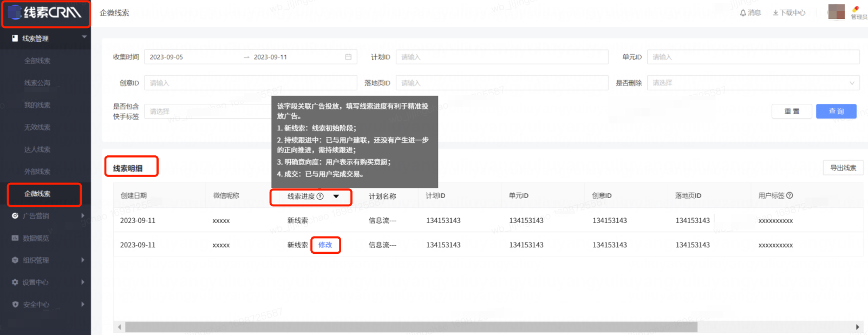Click the 企微线索 page title breadcrumb
This screenshot has height=335, width=868.
click(114, 12)
